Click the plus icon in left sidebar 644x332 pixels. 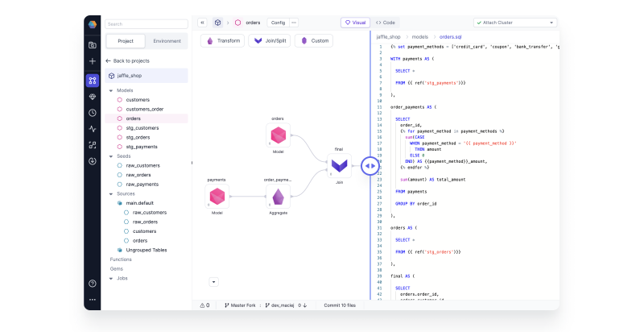pyautogui.click(x=93, y=61)
